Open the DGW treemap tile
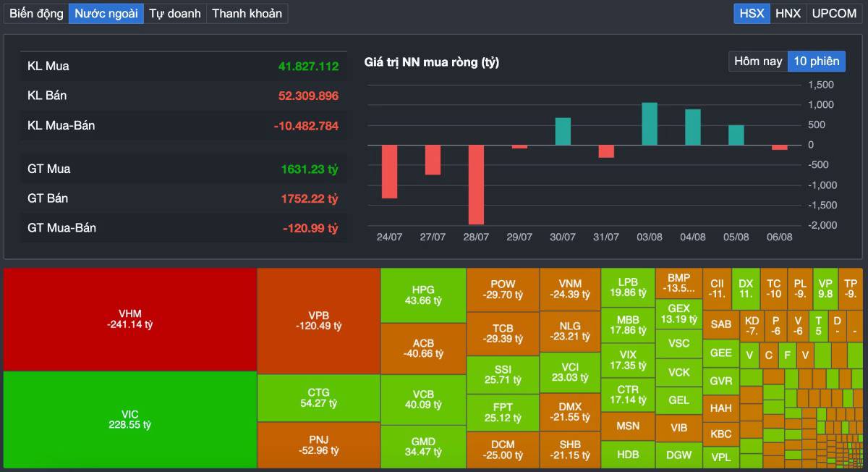This screenshot has width=868, height=472. (x=678, y=455)
